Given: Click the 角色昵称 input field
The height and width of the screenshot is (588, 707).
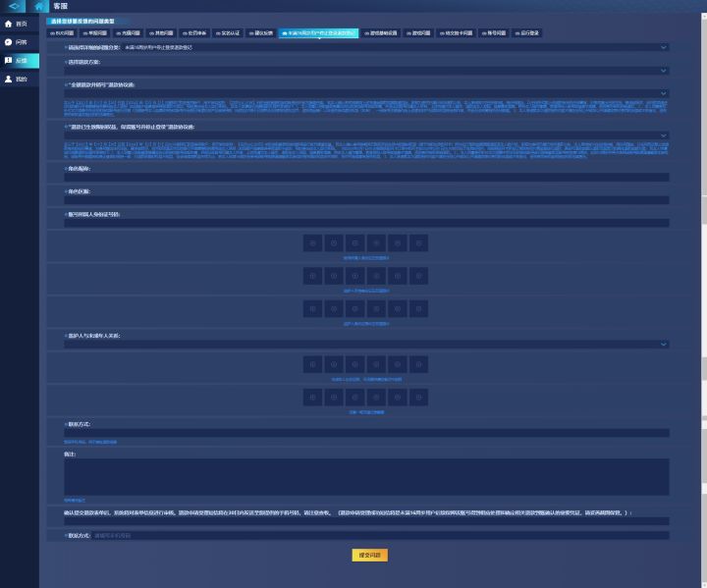Looking at the screenshot, I should tap(366, 178).
